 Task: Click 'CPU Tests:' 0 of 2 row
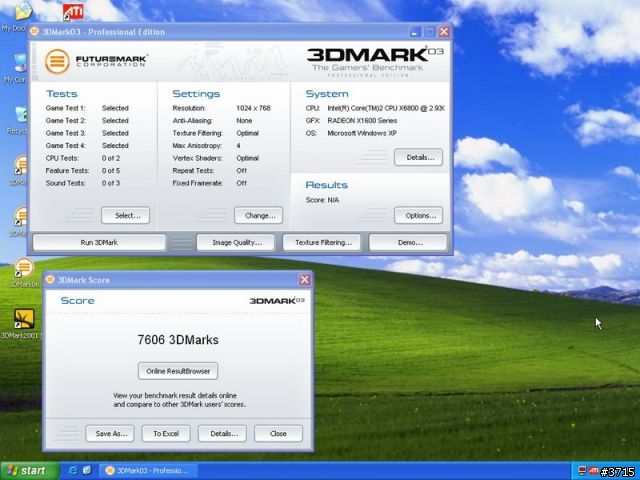point(83,158)
